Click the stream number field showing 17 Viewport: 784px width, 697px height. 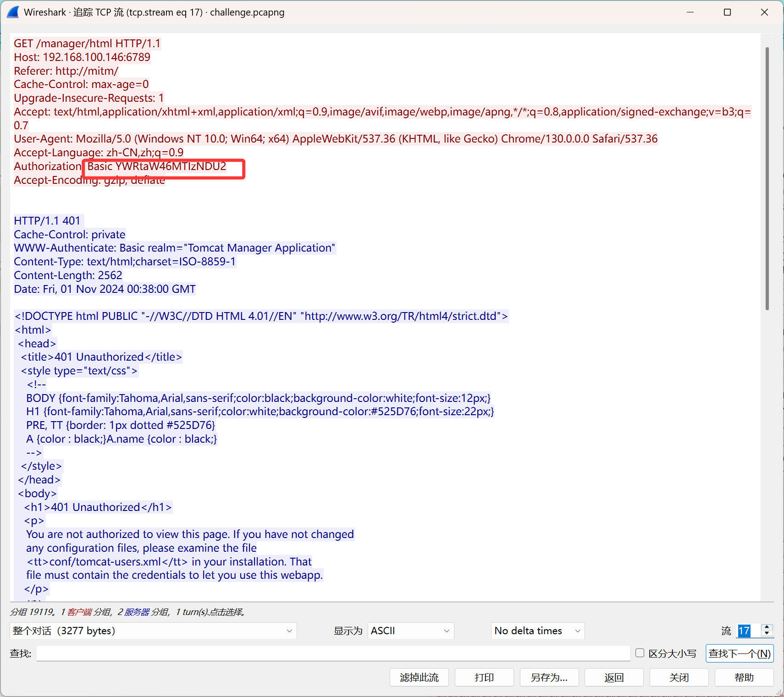click(x=749, y=631)
